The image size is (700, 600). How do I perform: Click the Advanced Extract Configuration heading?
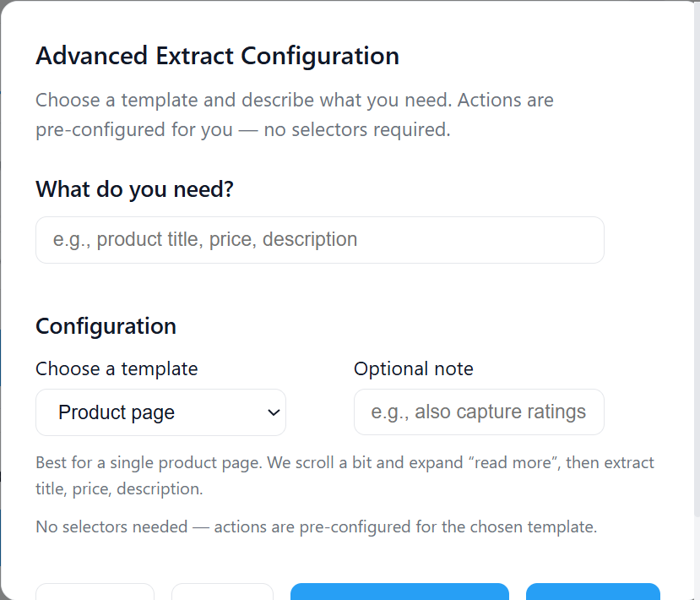pos(217,56)
